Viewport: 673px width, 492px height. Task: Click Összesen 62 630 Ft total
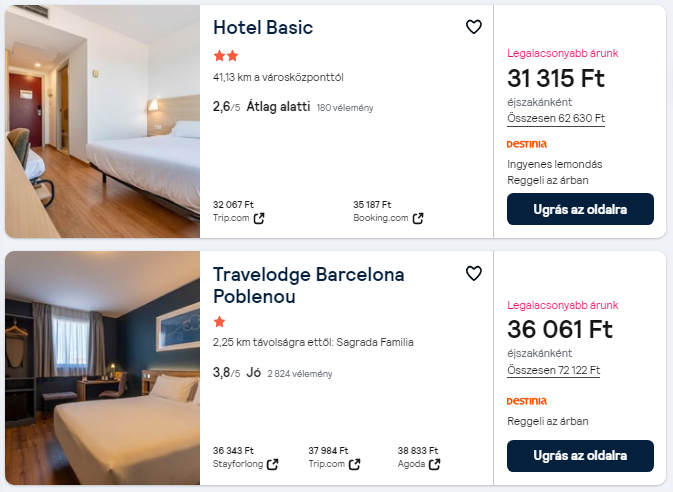[x=556, y=118]
